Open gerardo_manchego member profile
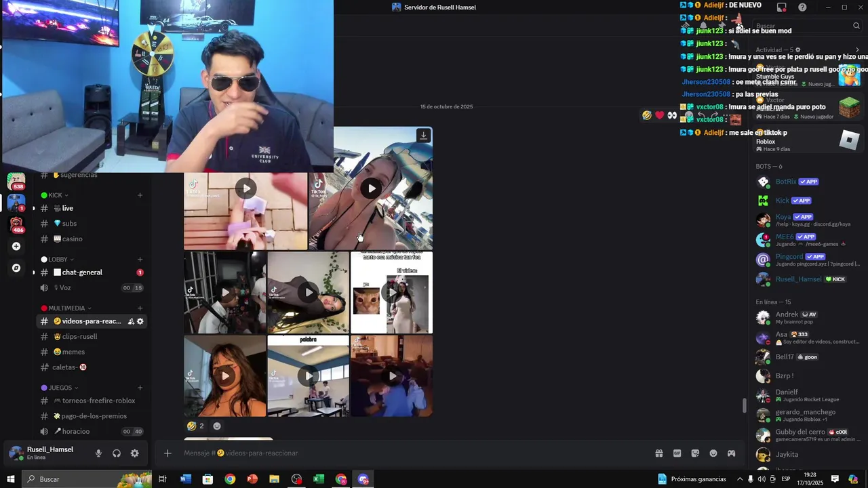The width and height of the screenshot is (868, 488). point(808,415)
